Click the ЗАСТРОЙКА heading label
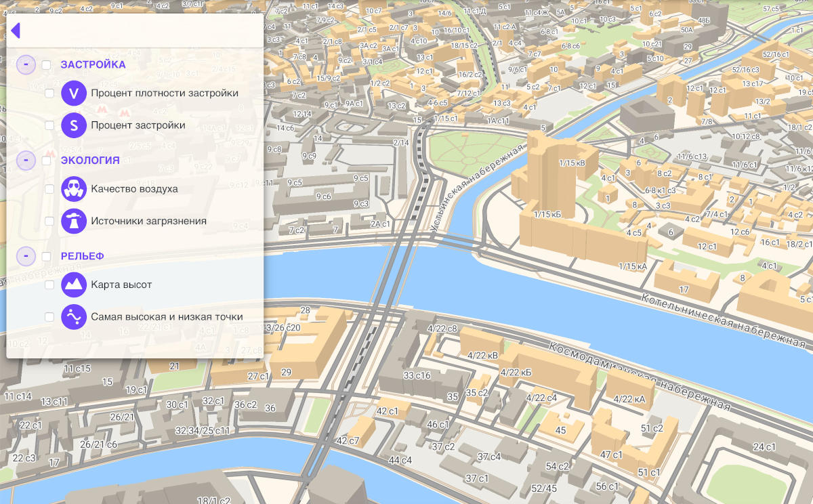Viewport: 813px width, 504px height. (93, 65)
